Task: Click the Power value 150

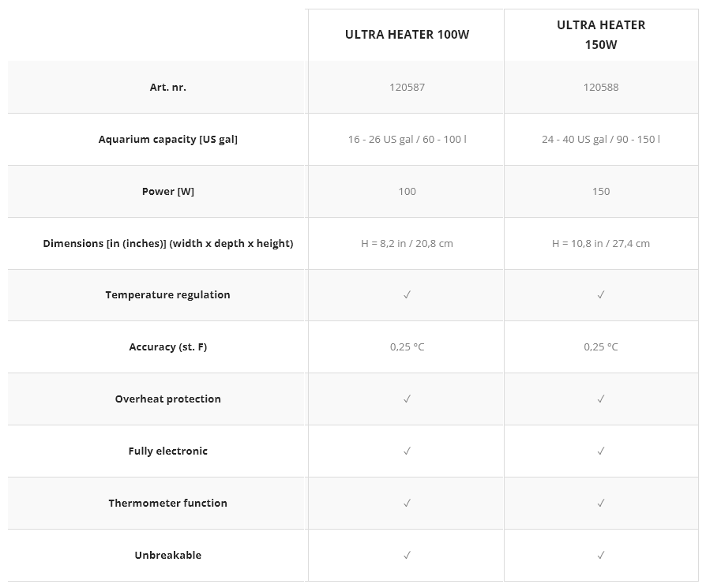Action: pos(601,192)
